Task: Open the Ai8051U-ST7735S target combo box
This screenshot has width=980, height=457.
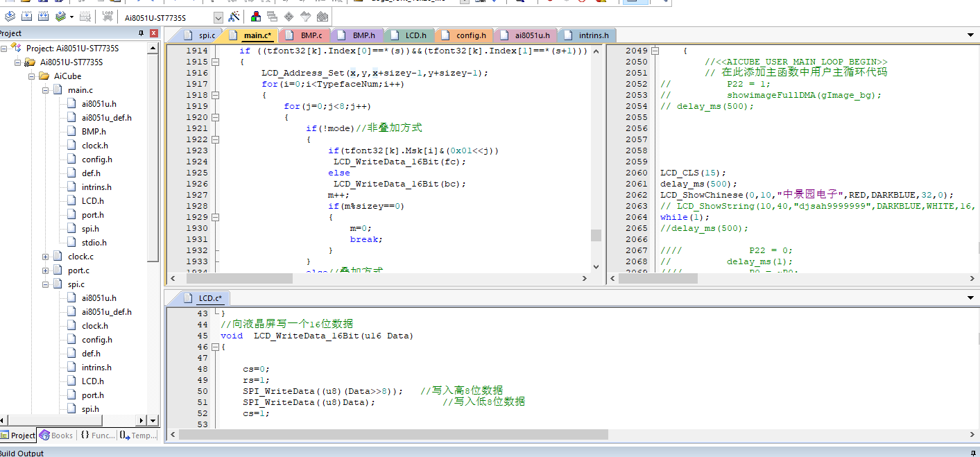Action: (173, 17)
